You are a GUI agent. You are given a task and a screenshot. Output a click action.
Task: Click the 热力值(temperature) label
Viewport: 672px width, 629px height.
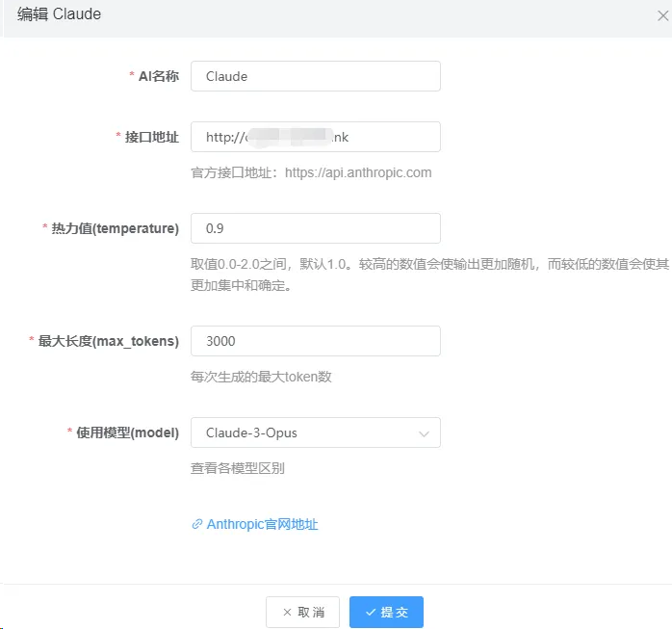[115, 228]
